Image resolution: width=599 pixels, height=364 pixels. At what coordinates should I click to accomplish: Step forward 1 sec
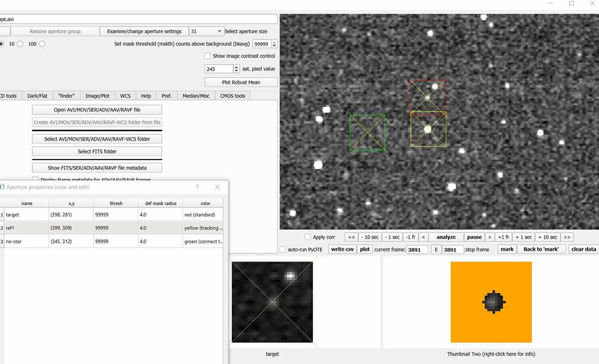click(524, 237)
